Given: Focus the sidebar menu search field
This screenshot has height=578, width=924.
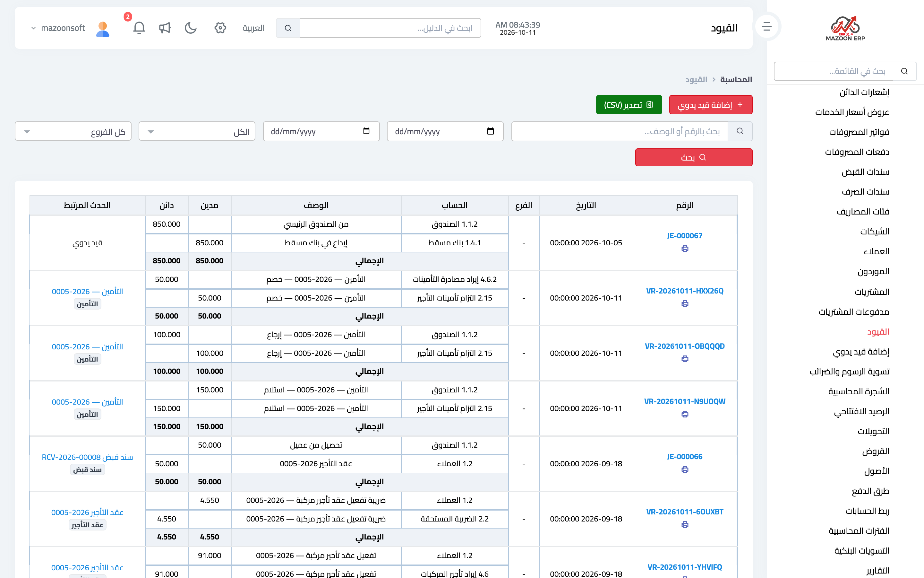Looking at the screenshot, I should tap(834, 71).
